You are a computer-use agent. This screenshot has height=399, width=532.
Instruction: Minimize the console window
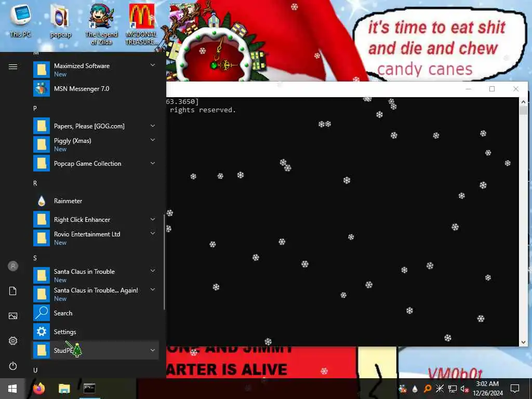click(469, 89)
